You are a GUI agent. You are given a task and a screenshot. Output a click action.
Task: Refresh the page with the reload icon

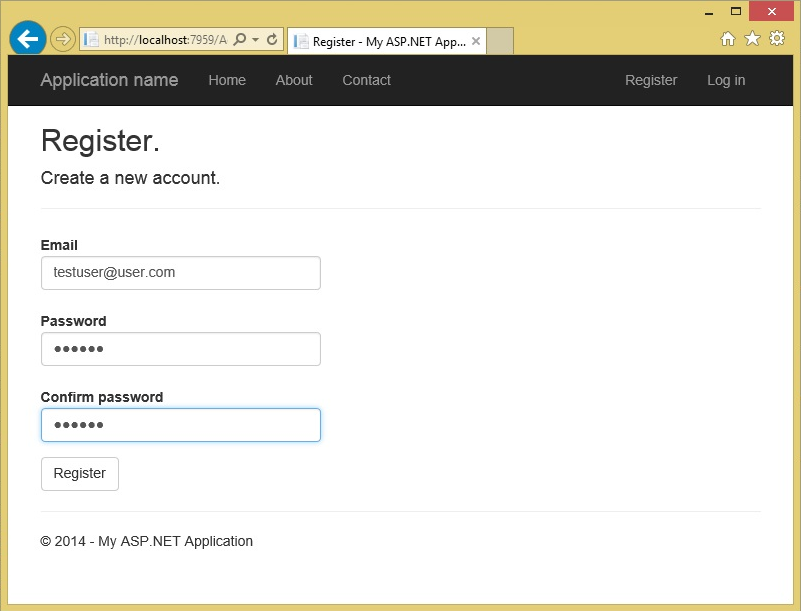(272, 40)
